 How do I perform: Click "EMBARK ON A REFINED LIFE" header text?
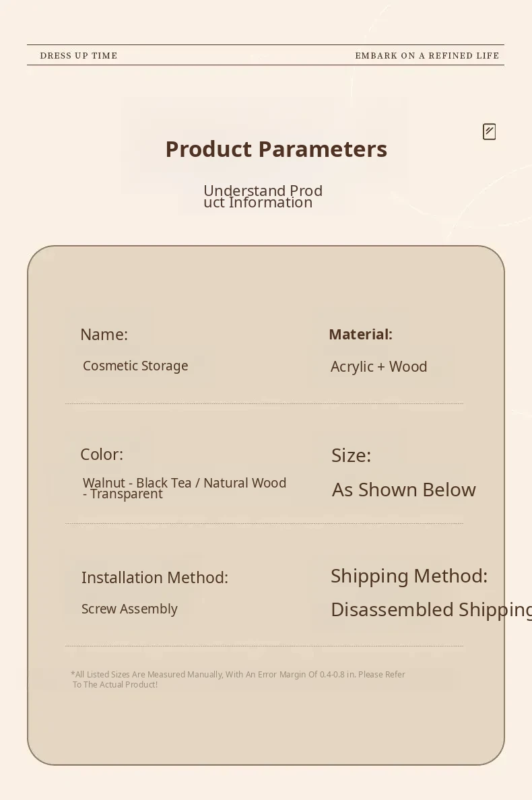tap(427, 56)
